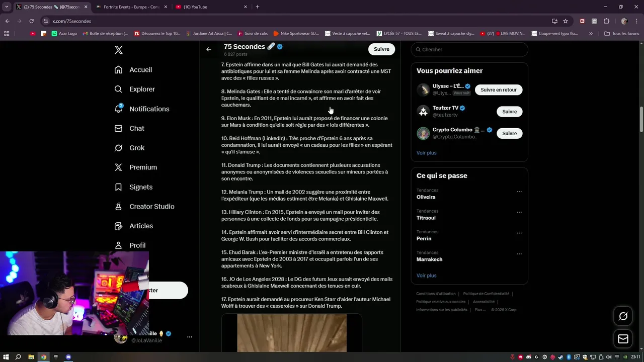Open account menu dots next to JoLaVanille
Screen dimensions: 644x362
click(x=190, y=337)
